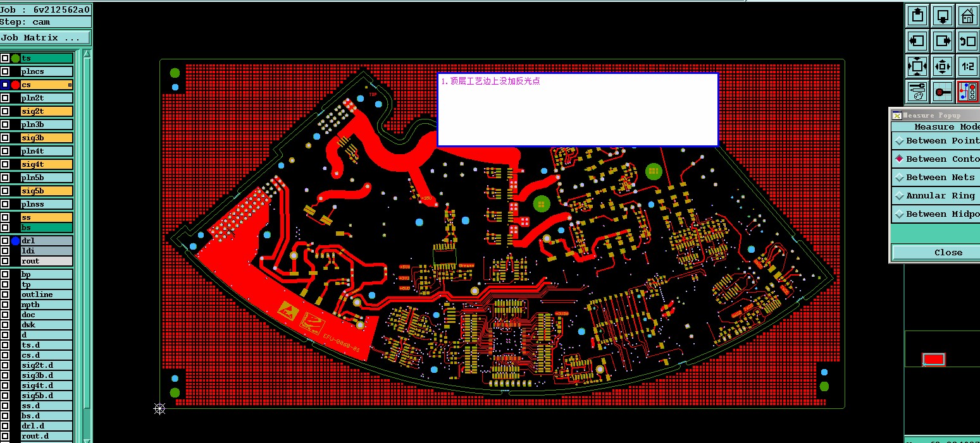Viewport: 980px width, 443px height.
Task: Select the doc layer row
Action: coord(46,315)
